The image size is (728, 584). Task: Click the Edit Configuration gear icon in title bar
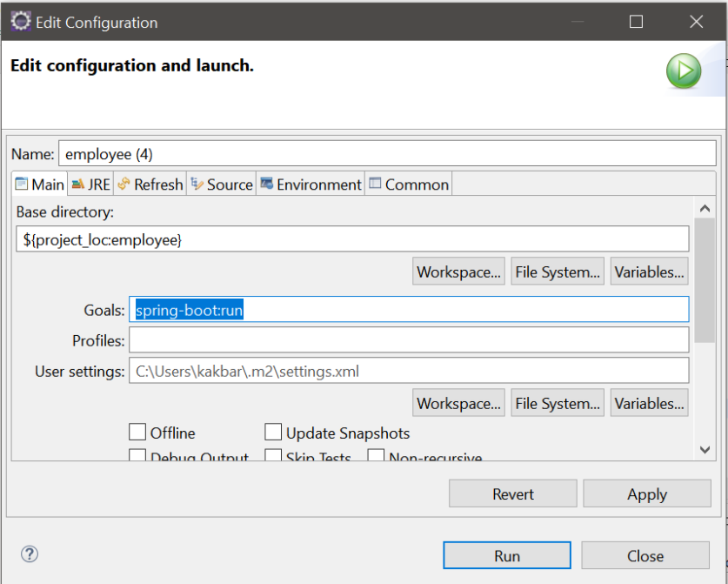click(20, 22)
